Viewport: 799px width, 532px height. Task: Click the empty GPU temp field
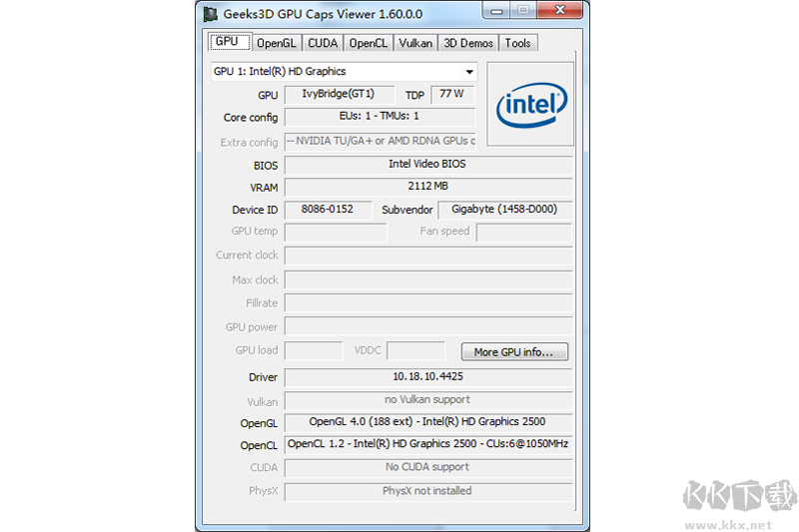point(336,233)
